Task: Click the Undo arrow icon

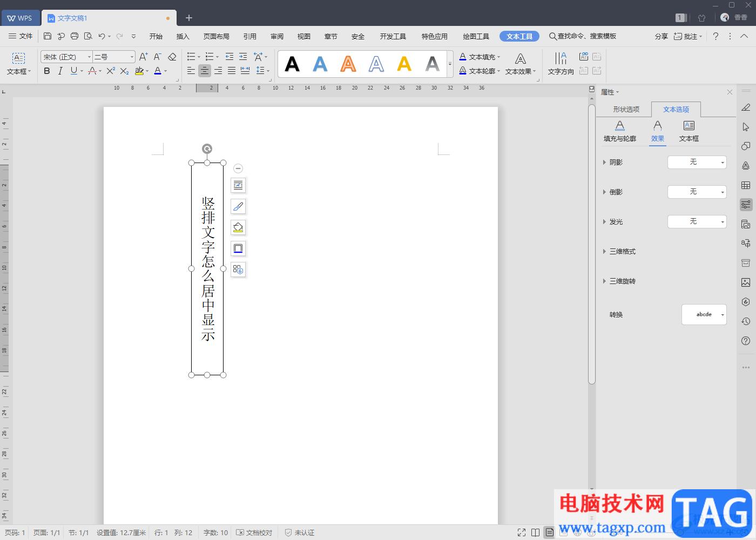Action: pyautogui.click(x=102, y=36)
